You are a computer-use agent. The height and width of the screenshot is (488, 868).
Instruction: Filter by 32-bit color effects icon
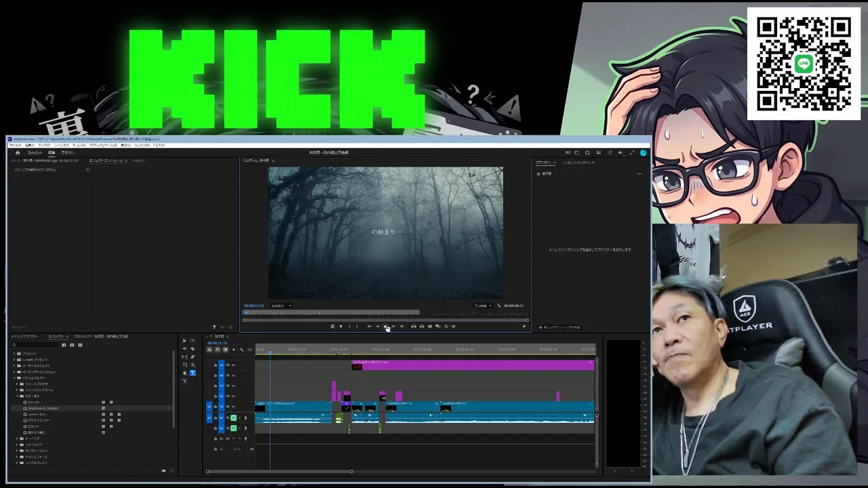coord(72,345)
